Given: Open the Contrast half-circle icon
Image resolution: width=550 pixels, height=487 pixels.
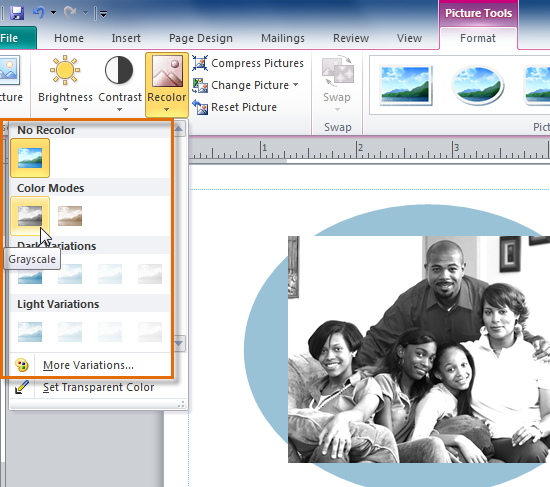Looking at the screenshot, I should coord(119,70).
